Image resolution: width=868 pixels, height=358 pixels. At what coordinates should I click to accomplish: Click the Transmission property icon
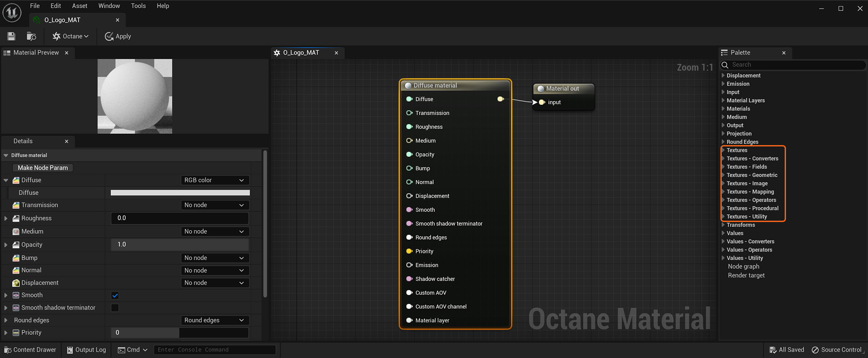click(16, 205)
